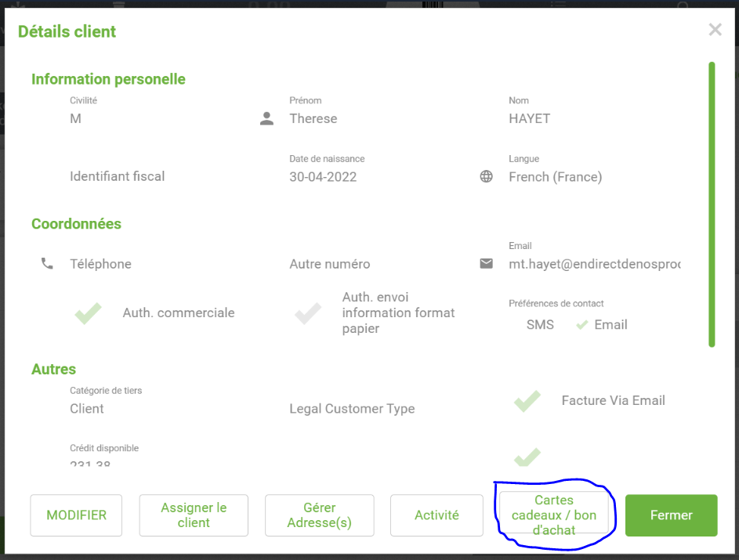Close the Détails client dialog with X
This screenshot has width=739, height=560.
(x=715, y=31)
